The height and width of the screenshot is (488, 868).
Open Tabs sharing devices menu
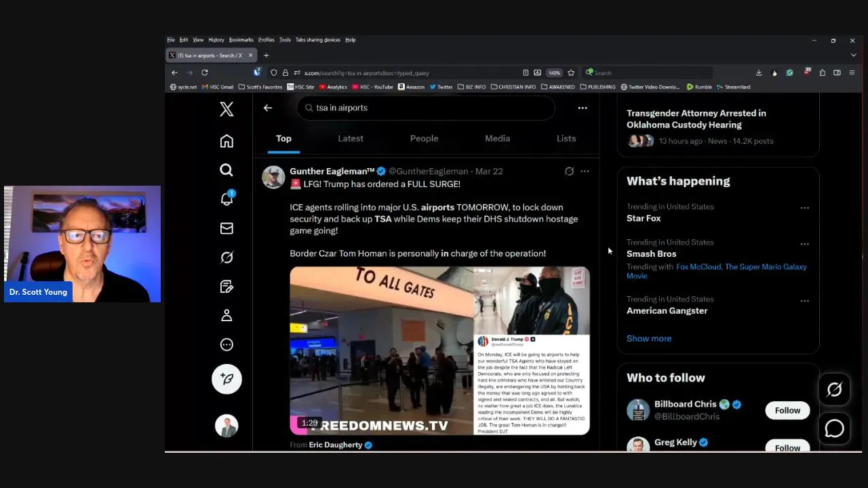coord(318,40)
